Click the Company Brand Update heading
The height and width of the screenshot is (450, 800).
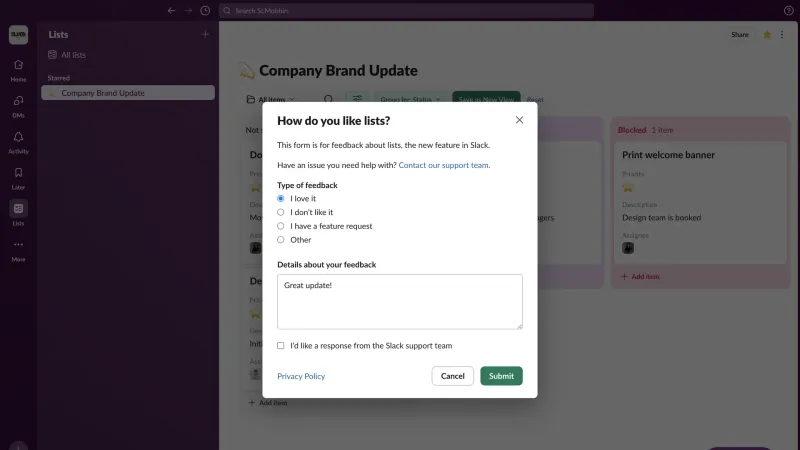coord(338,70)
